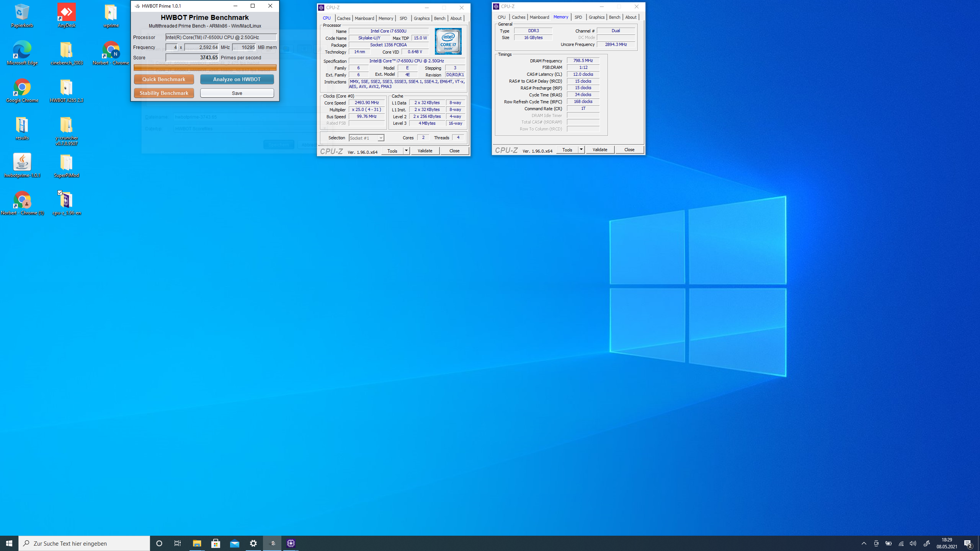
Task: Show hidden tray icons chevron
Action: [x=864, y=543]
